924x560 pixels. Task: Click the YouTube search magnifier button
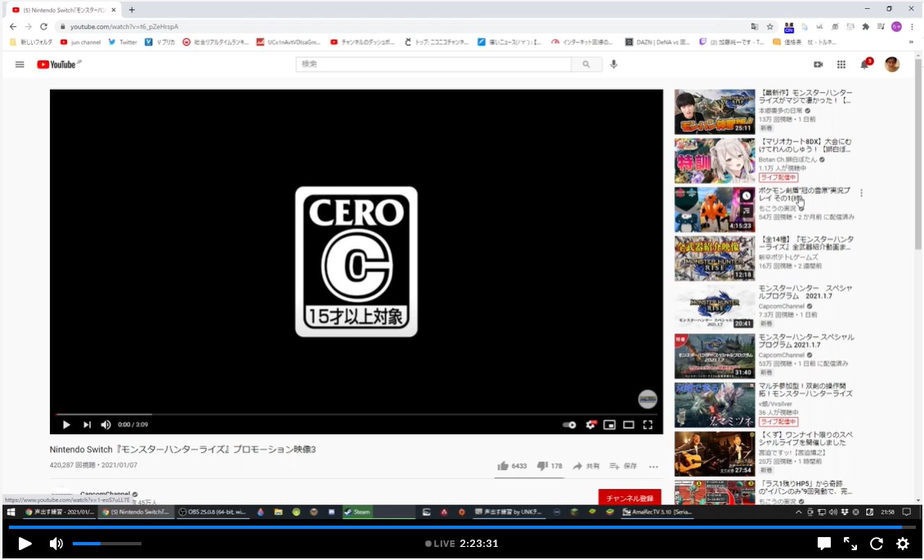click(x=585, y=65)
